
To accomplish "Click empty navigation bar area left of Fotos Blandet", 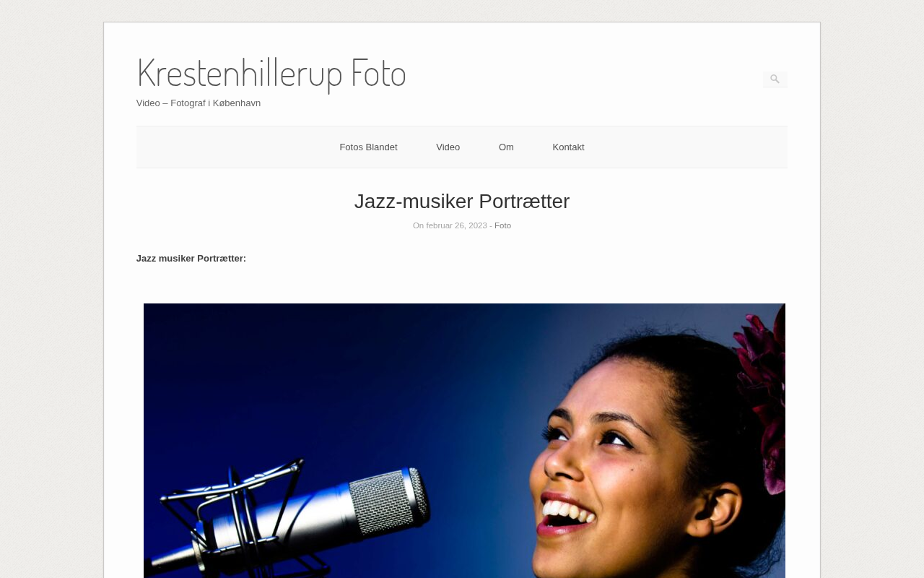I will pyautogui.click(x=231, y=147).
